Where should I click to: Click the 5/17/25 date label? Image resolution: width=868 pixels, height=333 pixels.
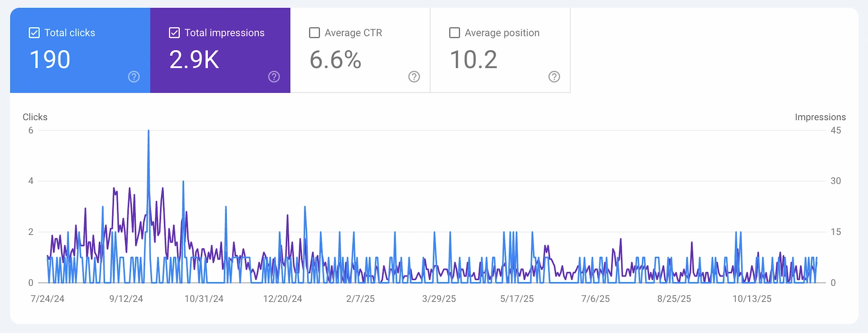[517, 299]
